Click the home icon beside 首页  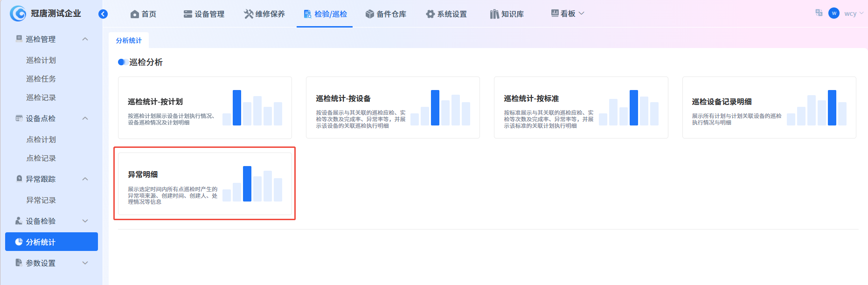(x=135, y=14)
